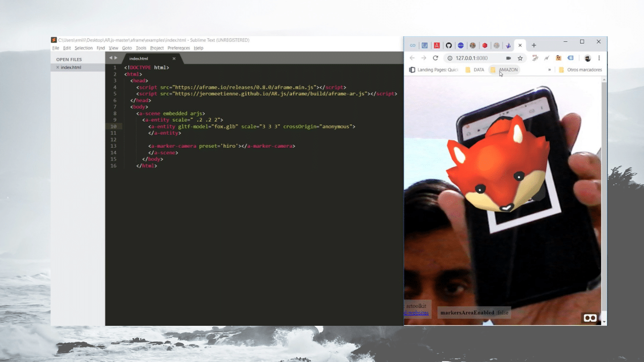This screenshot has height=362, width=644.
Task: Enter VR mode using the goggles icon
Action: pyautogui.click(x=590, y=318)
